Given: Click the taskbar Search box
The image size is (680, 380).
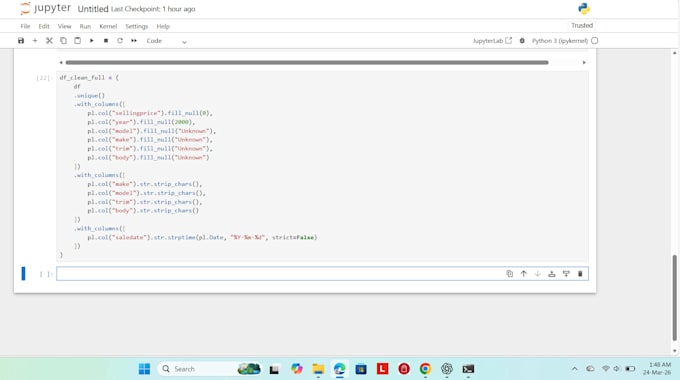Looking at the screenshot, I should pos(209,369).
